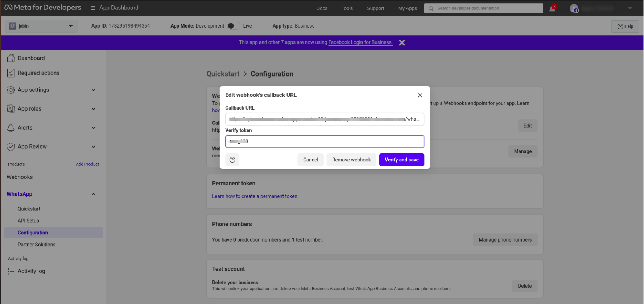Image resolution: width=644 pixels, height=304 pixels.
Task: Select Configuration under WhatsApp
Action: click(54, 233)
